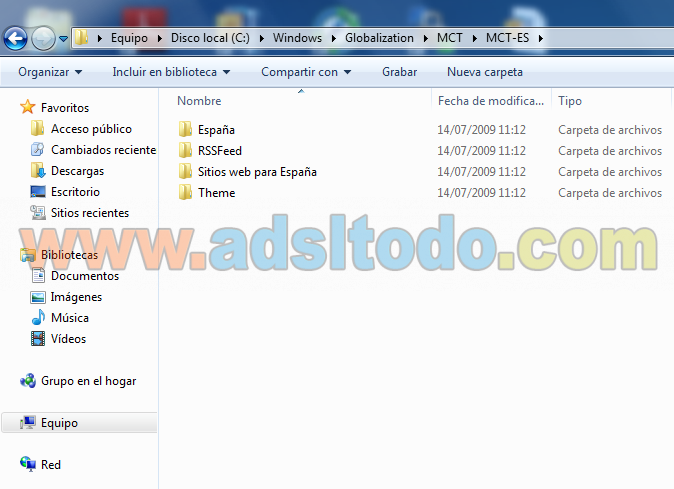Screen dimensions: 674x489
Task: Click the Theme row's Carpeta de archivos type
Action: (610, 193)
